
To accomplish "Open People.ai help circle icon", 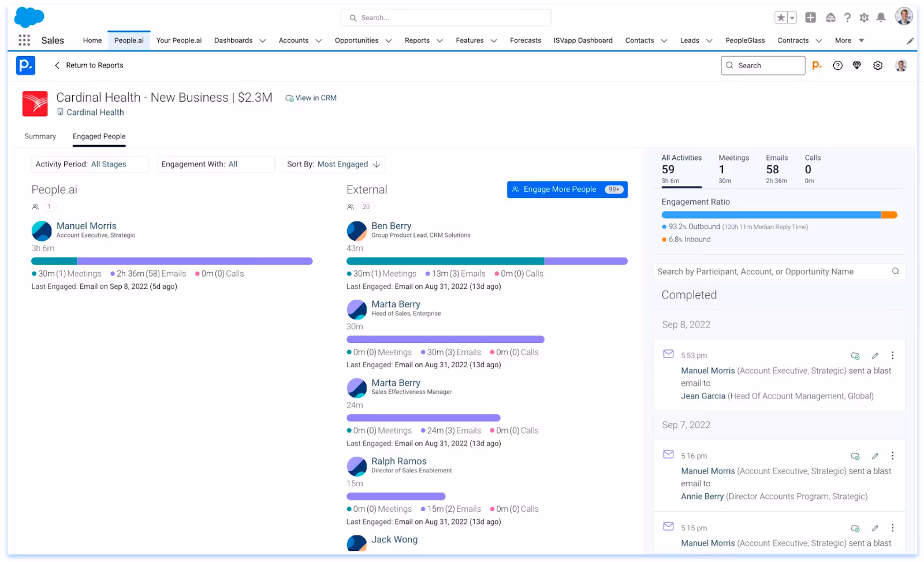I will [x=837, y=66].
